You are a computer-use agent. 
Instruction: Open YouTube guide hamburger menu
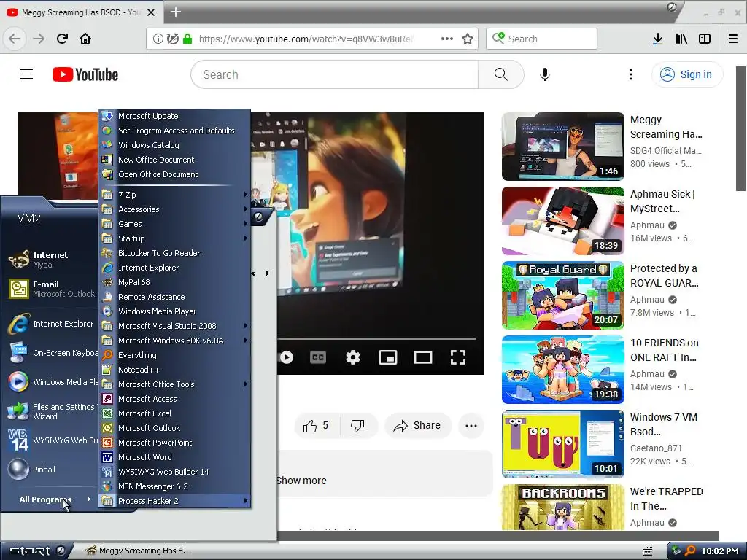[x=26, y=74]
